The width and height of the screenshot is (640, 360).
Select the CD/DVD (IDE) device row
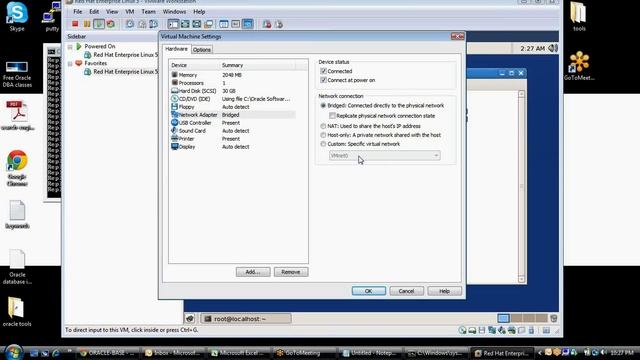(x=233, y=99)
